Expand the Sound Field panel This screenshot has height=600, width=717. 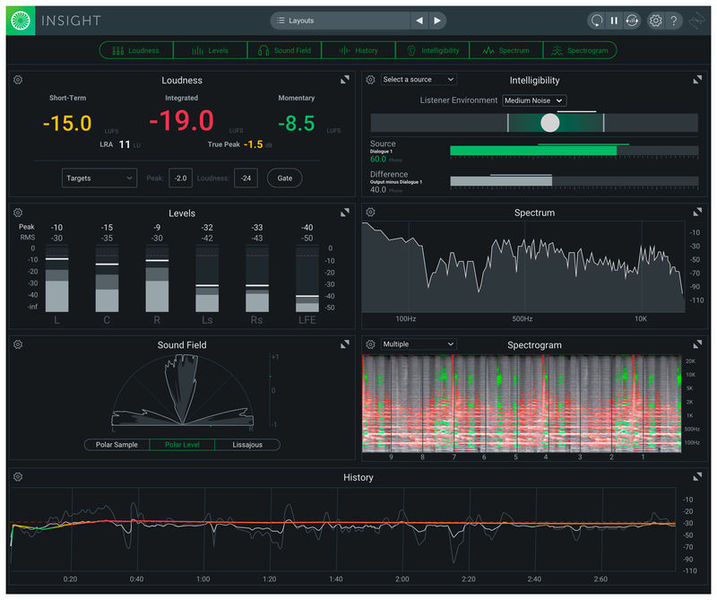(345, 344)
